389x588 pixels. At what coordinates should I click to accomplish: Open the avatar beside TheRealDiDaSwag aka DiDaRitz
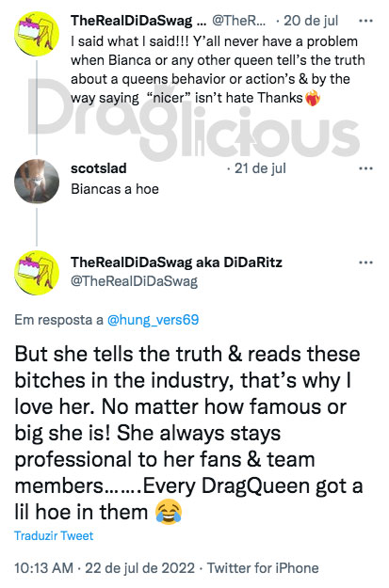coord(37,273)
